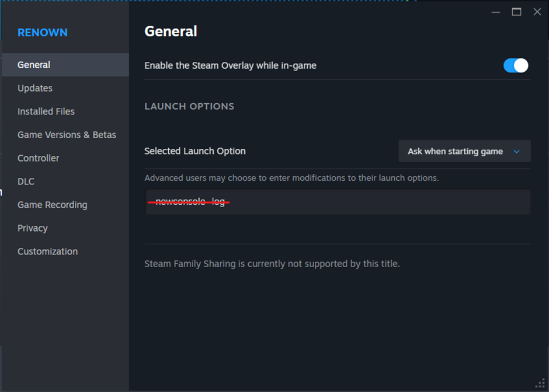Viewport: 549px width, 392px height.
Task: Open the Privacy settings page
Action: click(33, 228)
